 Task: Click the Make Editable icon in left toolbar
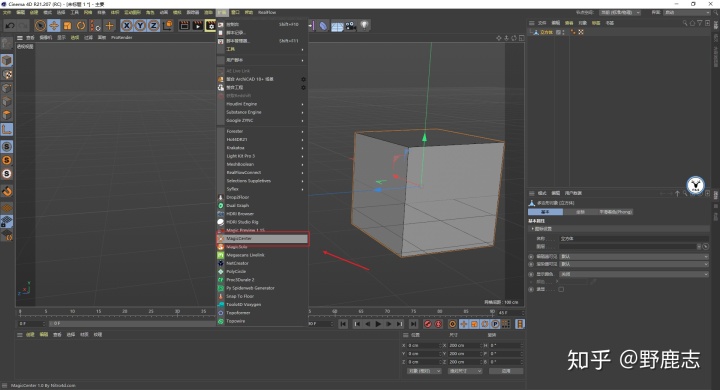point(6,44)
